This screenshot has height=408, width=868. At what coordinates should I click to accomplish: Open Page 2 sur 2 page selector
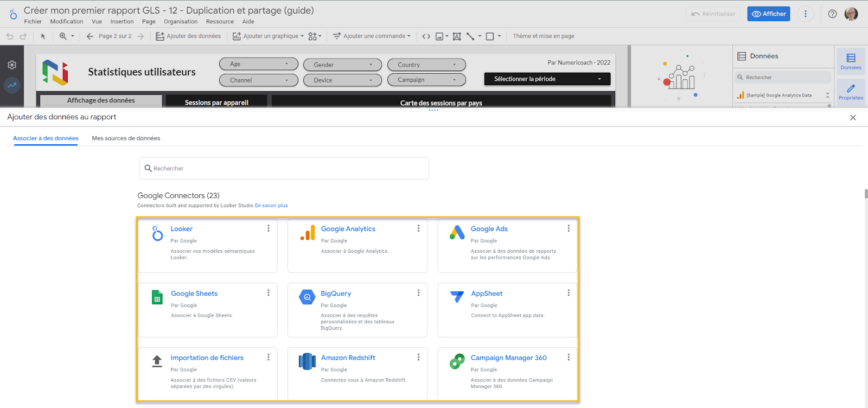(x=115, y=36)
